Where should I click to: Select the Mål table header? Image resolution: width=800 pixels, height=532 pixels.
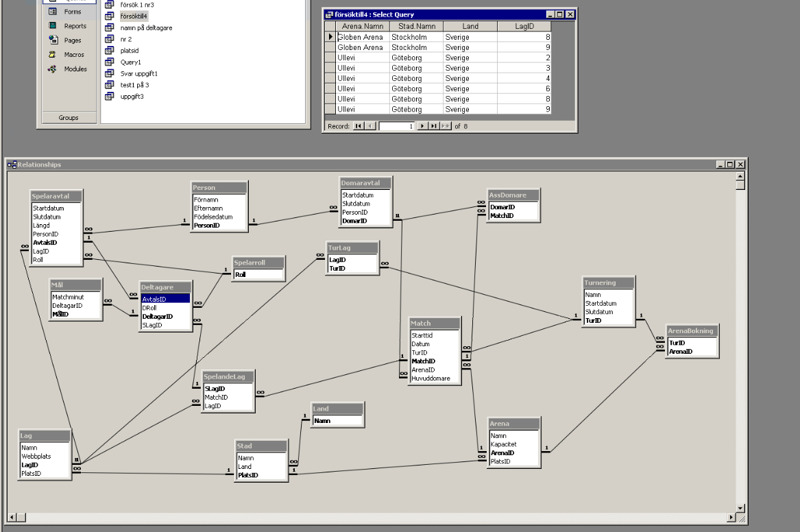[x=75, y=285]
